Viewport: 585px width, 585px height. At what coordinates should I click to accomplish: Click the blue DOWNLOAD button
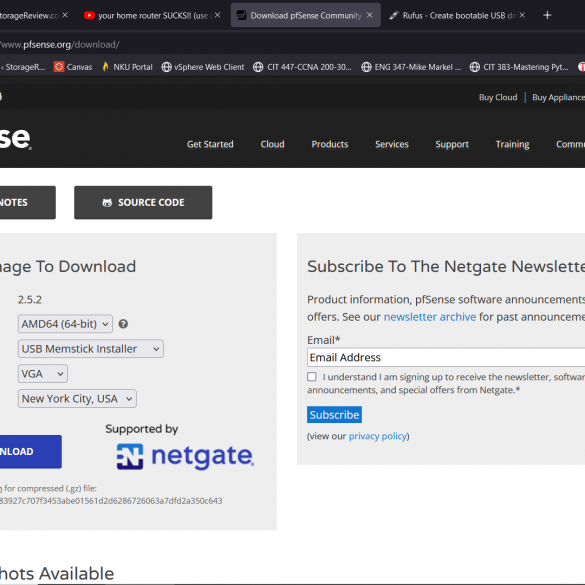[31, 451]
